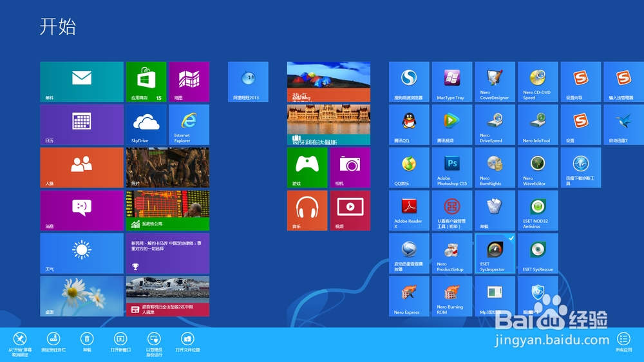
Task: Show All apps (所有应用) from the app bar
Action: (x=623, y=342)
